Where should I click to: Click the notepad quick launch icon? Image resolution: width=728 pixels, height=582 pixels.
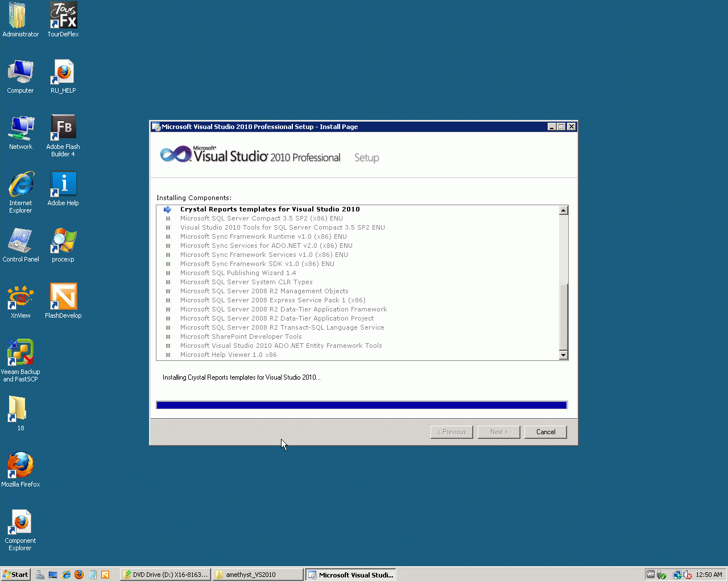(x=92, y=575)
